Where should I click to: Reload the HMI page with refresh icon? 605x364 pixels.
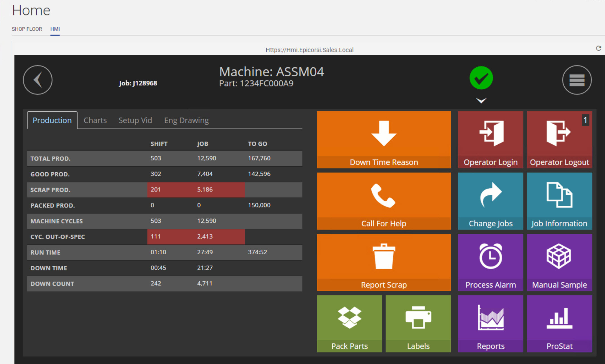[599, 48]
